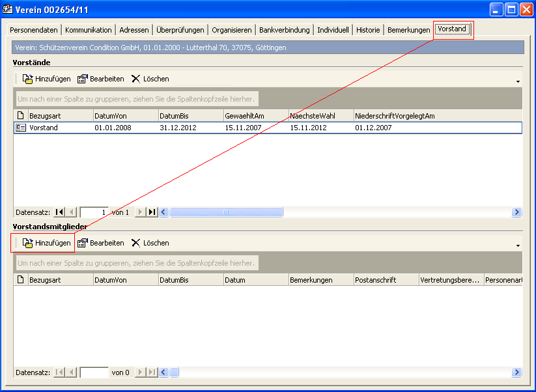Click the Datensatz number field in Vorstände
536x392 pixels.
(94, 212)
